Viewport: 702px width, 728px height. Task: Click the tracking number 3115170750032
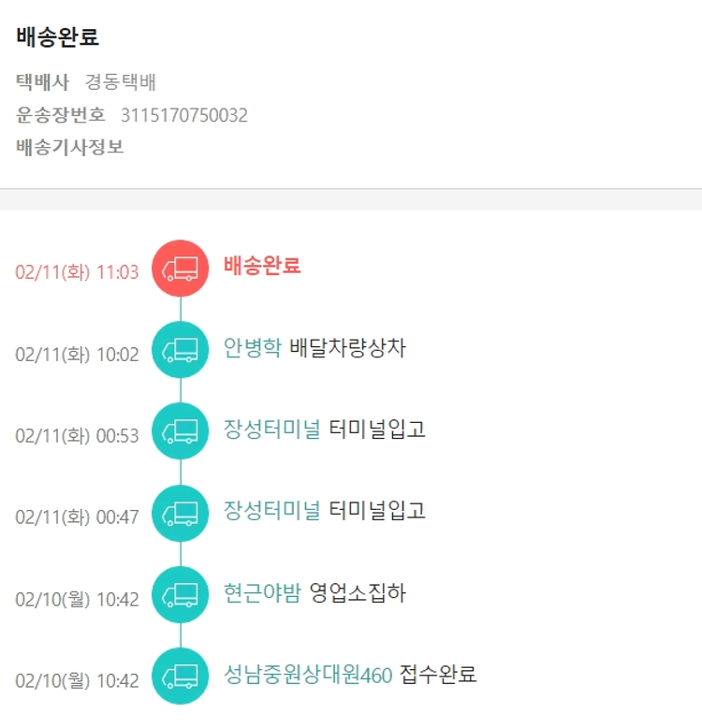184,115
